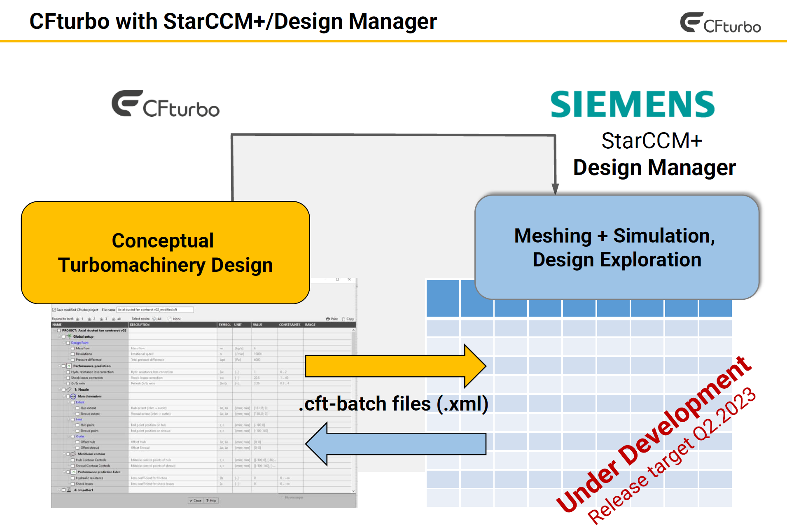Collapse the Meridional contour node
The height and width of the screenshot is (532, 787).
point(64,454)
